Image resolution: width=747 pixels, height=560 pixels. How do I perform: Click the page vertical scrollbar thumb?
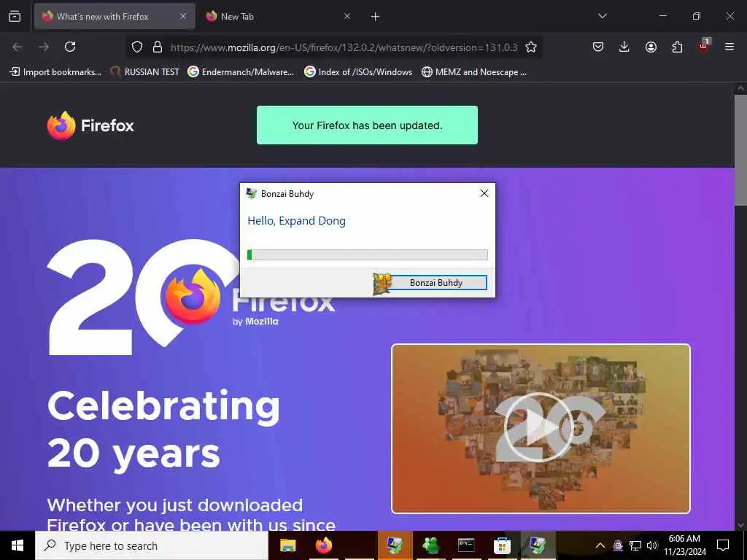coord(740,149)
